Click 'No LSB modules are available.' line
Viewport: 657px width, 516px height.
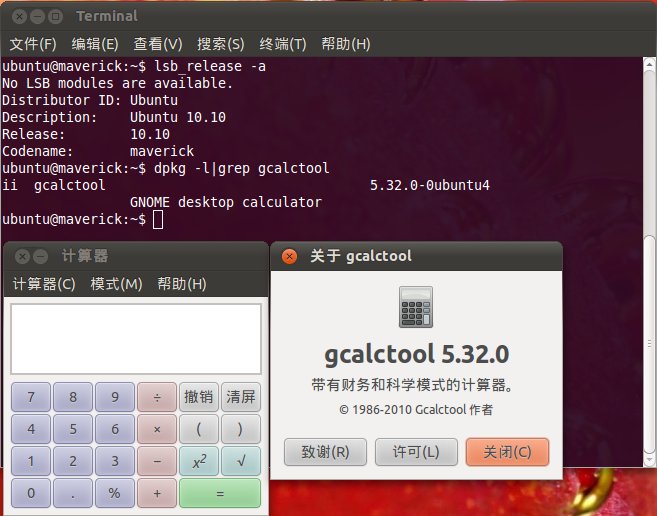coord(117,83)
